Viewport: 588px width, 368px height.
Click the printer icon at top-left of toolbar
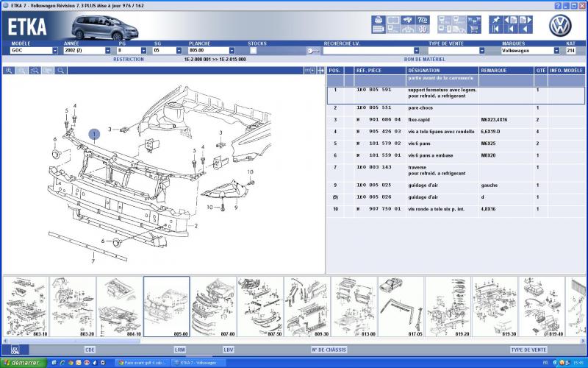coord(379,20)
